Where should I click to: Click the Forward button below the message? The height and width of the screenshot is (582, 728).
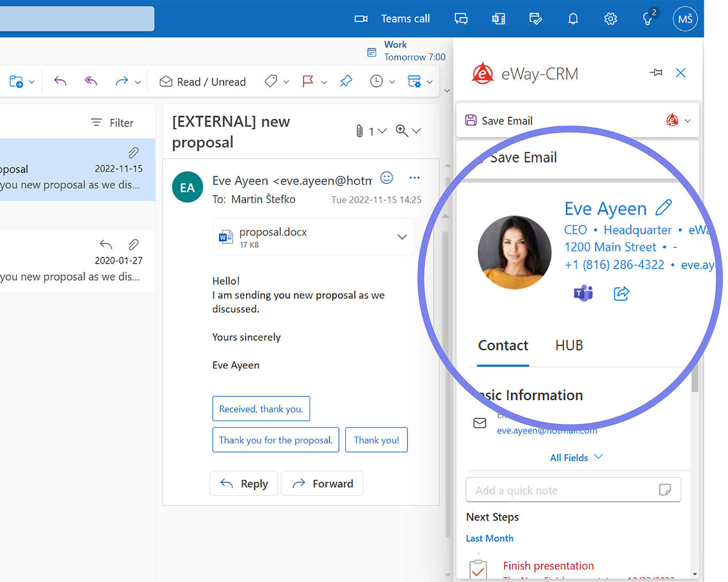pos(322,484)
